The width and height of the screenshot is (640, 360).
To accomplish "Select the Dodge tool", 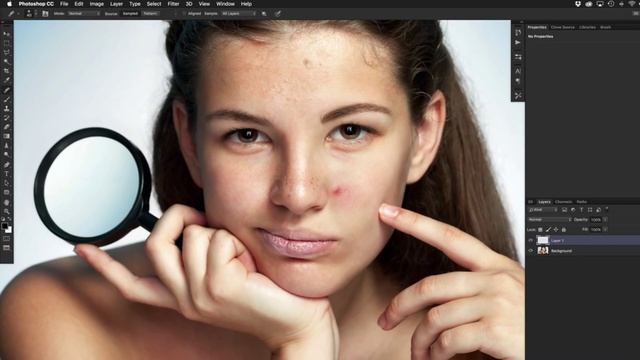I will (x=7, y=155).
